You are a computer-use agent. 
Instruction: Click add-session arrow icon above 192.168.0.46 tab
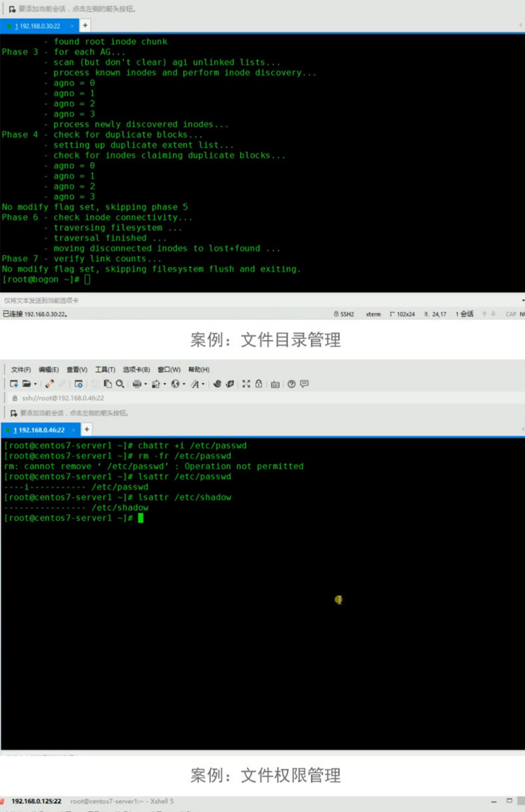14,413
